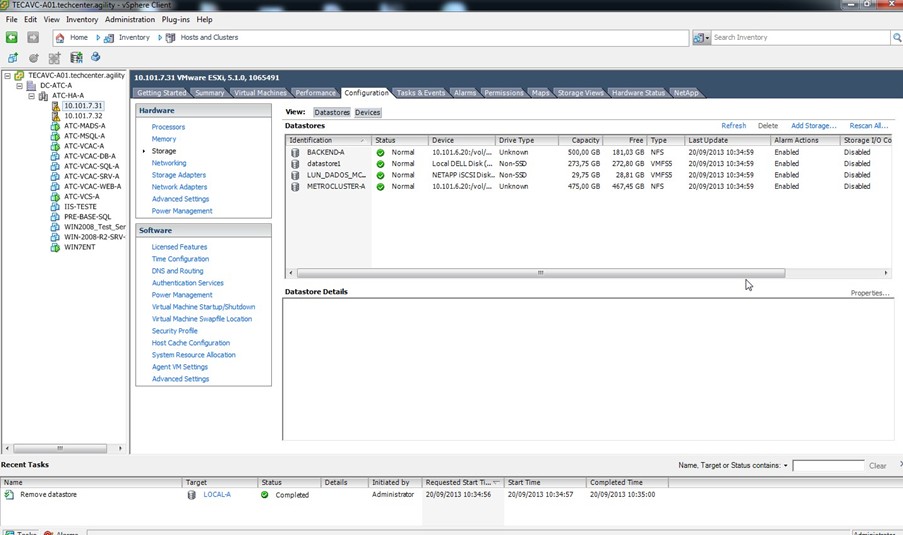Viewport: 903px width, 535px height.
Task: Open the Administration menu
Action: (x=130, y=20)
